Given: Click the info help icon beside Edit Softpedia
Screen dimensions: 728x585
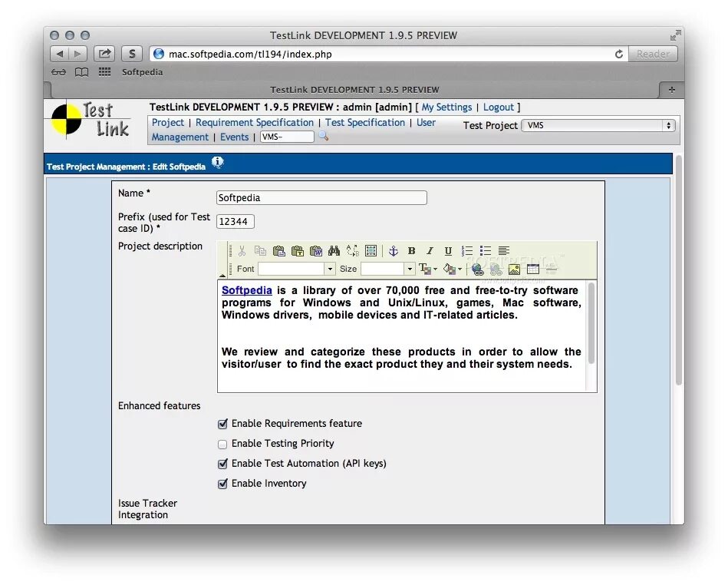Looking at the screenshot, I should pyautogui.click(x=218, y=162).
